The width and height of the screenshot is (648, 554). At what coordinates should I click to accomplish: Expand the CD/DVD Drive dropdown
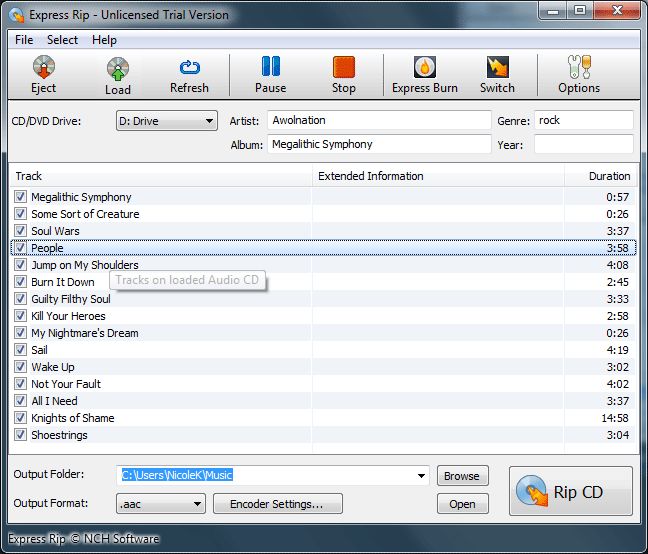209,122
